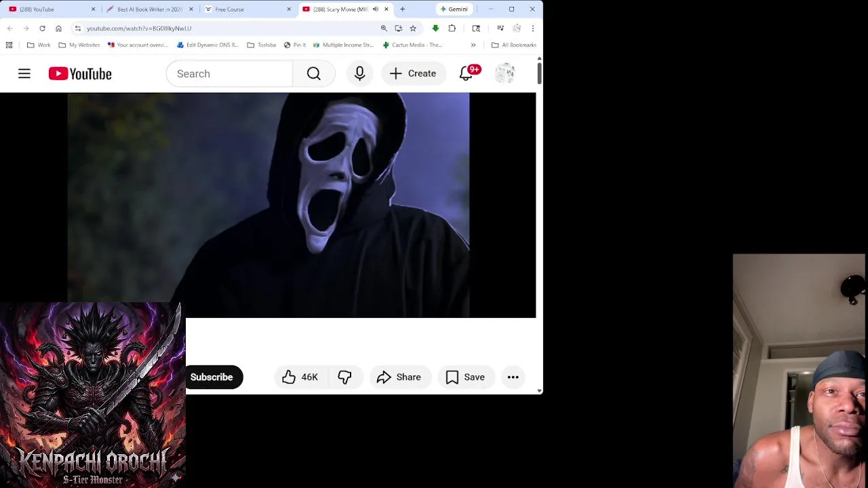The height and width of the screenshot is (488, 868).
Task: Dislike the video with thumbs down
Action: pos(344,377)
